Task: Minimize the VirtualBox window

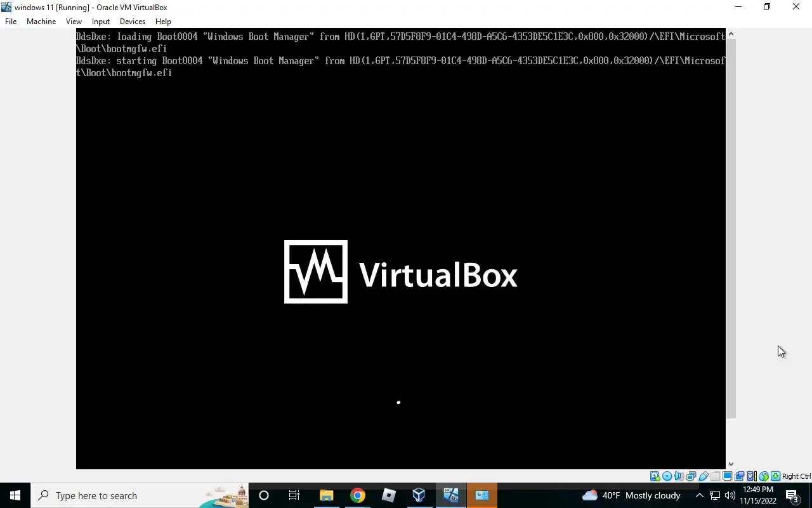Action: pyautogui.click(x=738, y=7)
